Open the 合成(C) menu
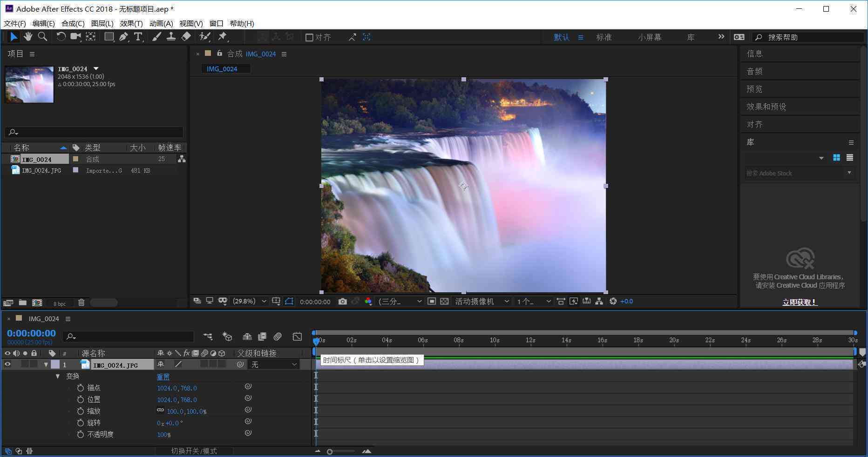Image resolution: width=868 pixels, height=457 pixels. (x=73, y=23)
